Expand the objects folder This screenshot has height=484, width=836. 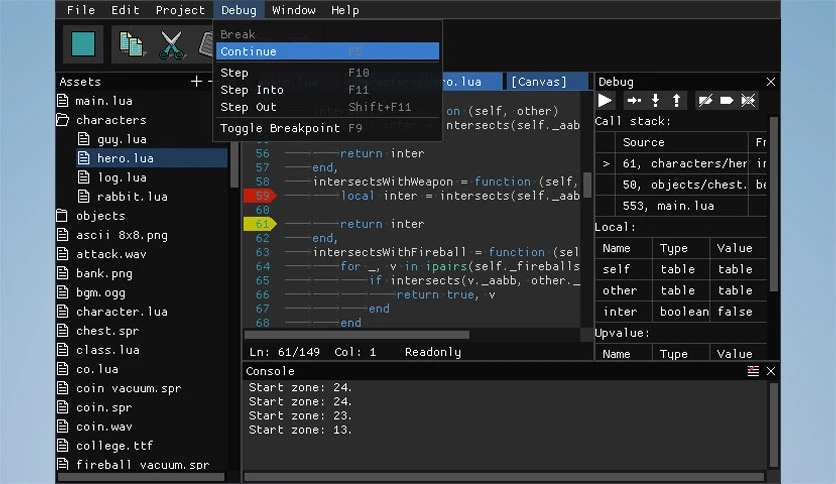pyautogui.click(x=62, y=216)
